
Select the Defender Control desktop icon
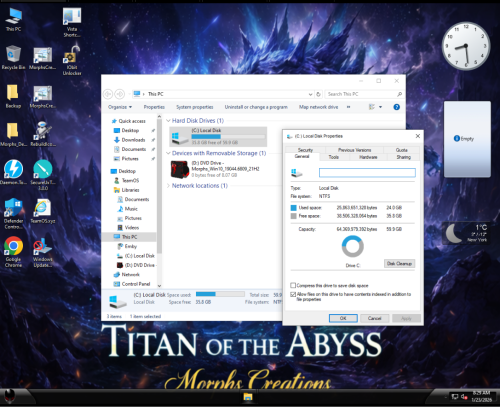tap(13, 213)
